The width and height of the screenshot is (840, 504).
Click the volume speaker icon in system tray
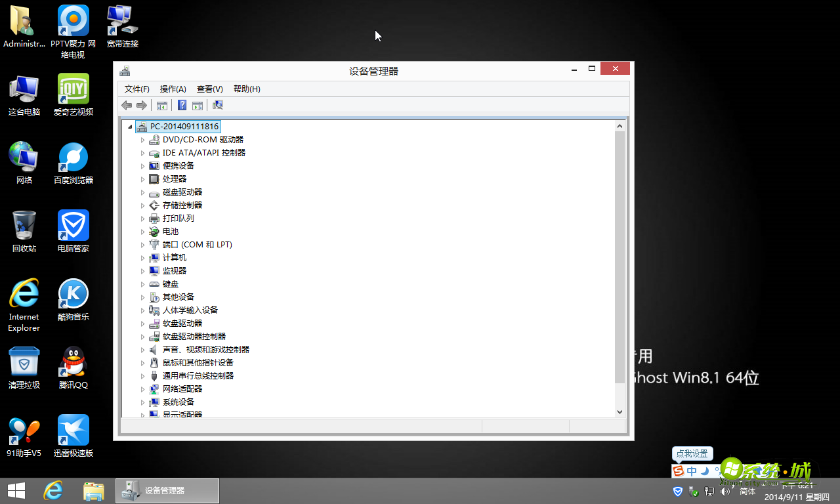(724, 491)
